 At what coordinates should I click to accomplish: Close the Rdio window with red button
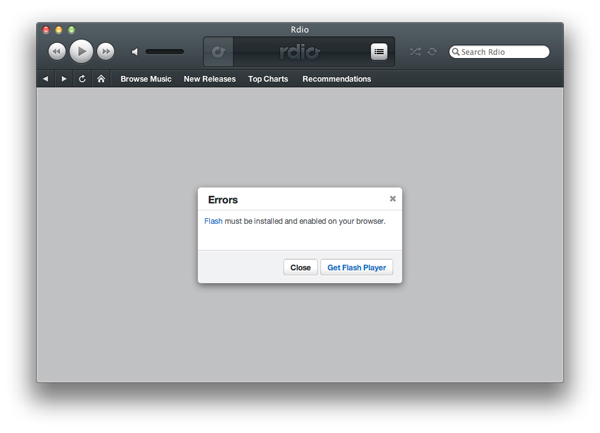point(46,30)
